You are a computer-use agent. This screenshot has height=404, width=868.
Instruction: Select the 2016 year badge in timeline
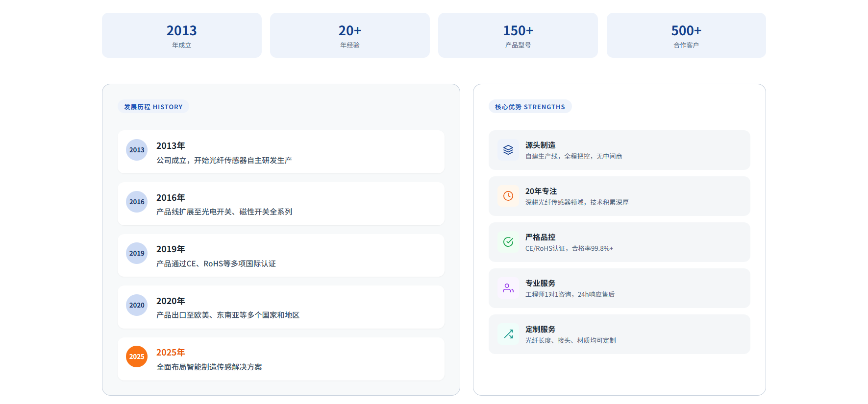[x=137, y=202]
